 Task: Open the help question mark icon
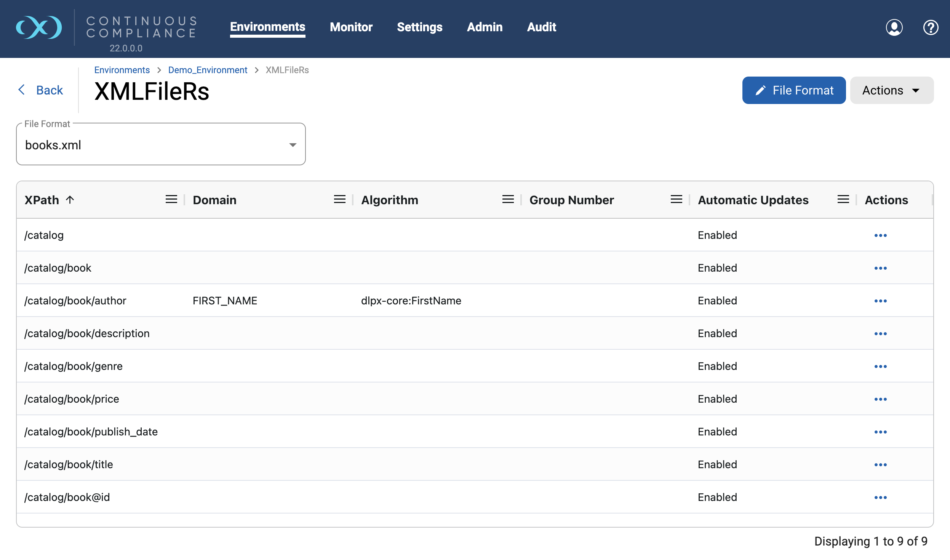click(931, 27)
